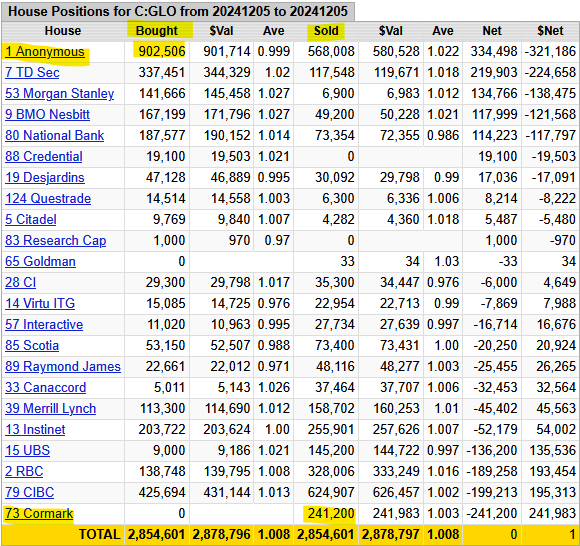Open the 1 Anonymous house link
Screen dimensions: 580x546
coord(45,52)
